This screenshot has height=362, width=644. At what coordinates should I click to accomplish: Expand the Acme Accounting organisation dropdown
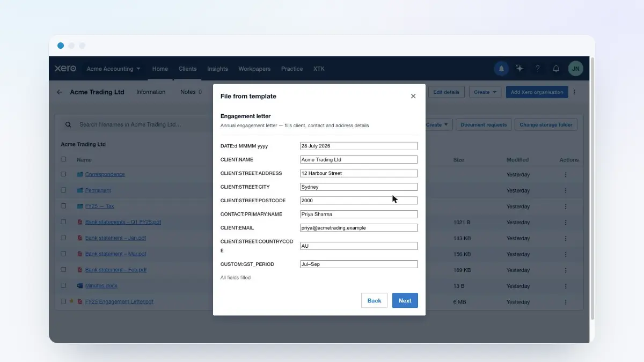point(113,69)
